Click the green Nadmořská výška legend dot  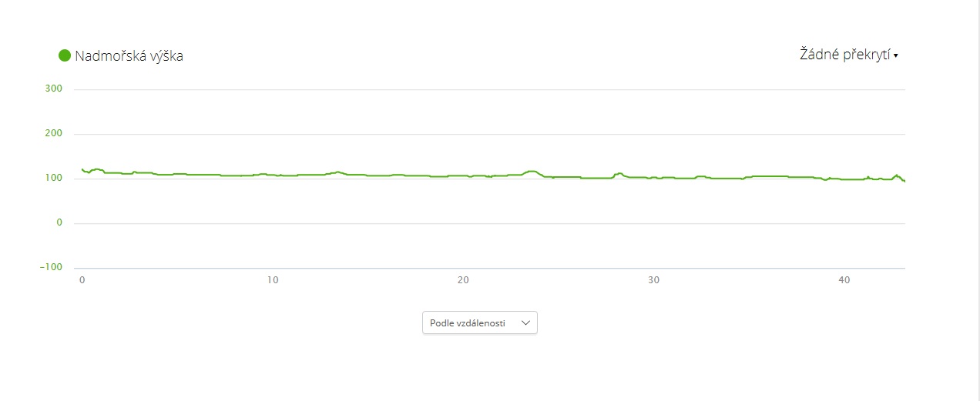coord(65,55)
